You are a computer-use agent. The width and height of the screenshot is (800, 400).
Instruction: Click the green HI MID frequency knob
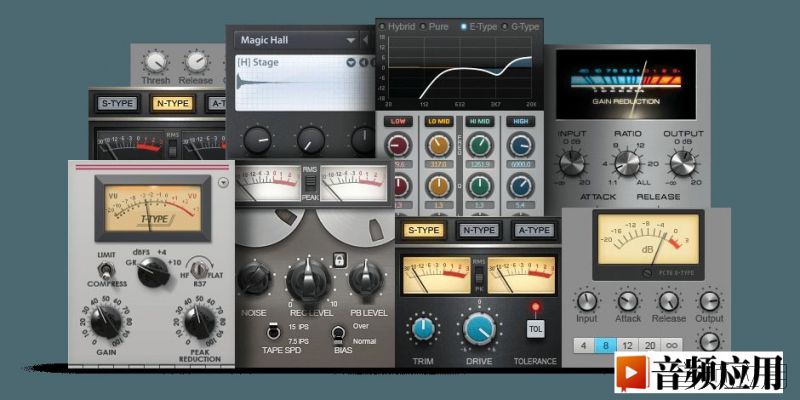click(480, 145)
